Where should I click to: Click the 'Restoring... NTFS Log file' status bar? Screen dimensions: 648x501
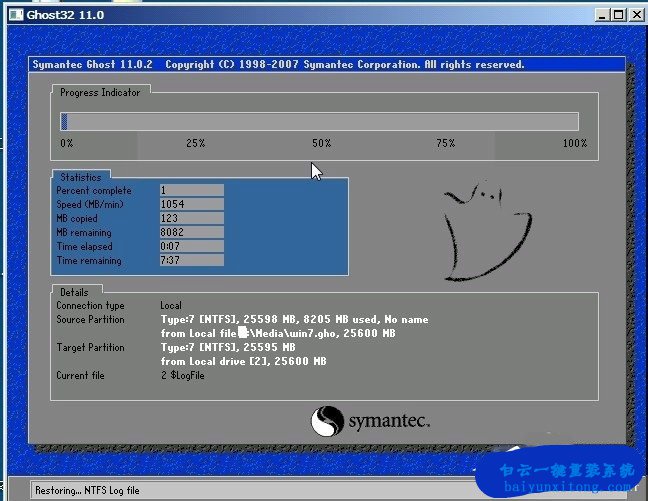click(x=90, y=490)
